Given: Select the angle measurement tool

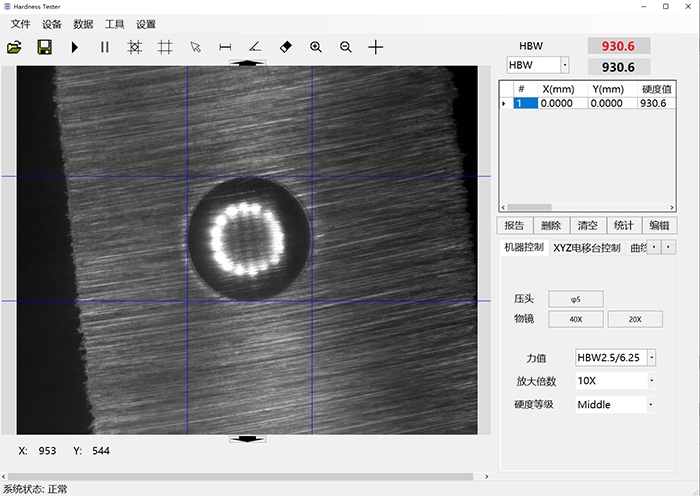Looking at the screenshot, I should tap(255, 47).
